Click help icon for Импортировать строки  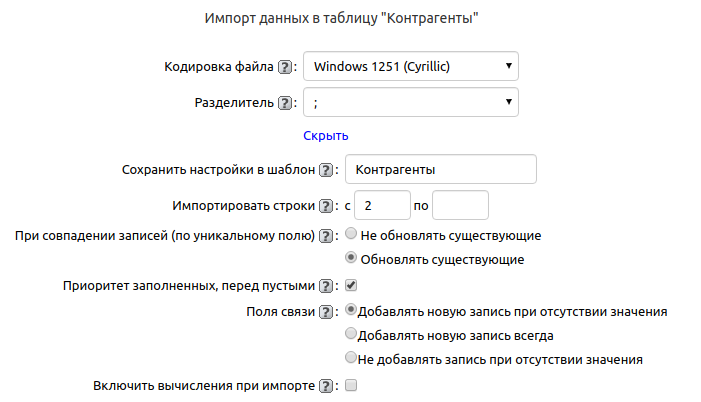click(326, 206)
